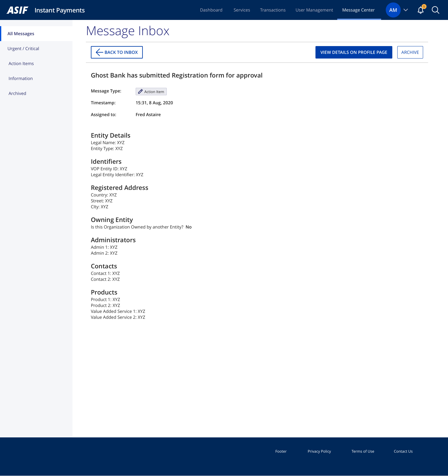Click Product 1: XYZ
This screenshot has width=448, height=476.
[105, 299]
